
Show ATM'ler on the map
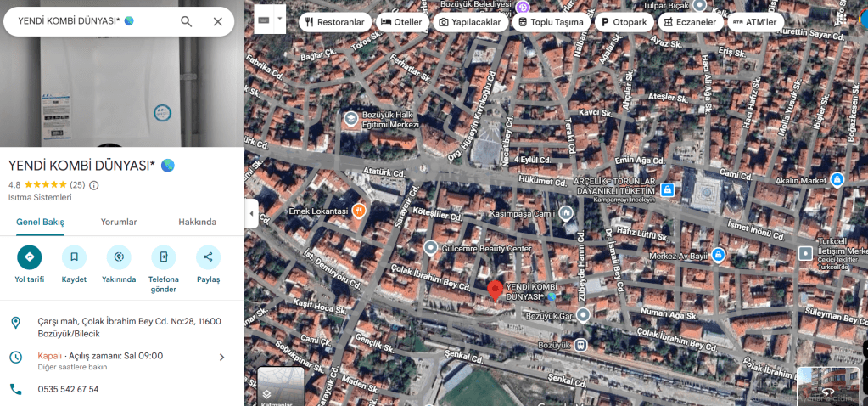[756, 22]
